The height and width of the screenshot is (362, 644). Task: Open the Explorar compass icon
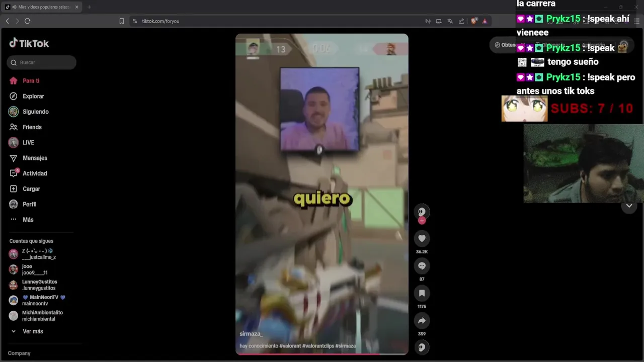point(14,96)
